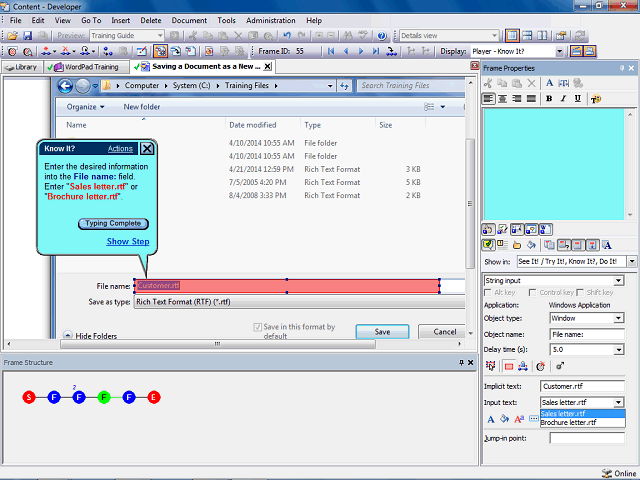Switch to the Library tab
The height and width of the screenshot is (480, 640).
pyautogui.click(x=22, y=67)
